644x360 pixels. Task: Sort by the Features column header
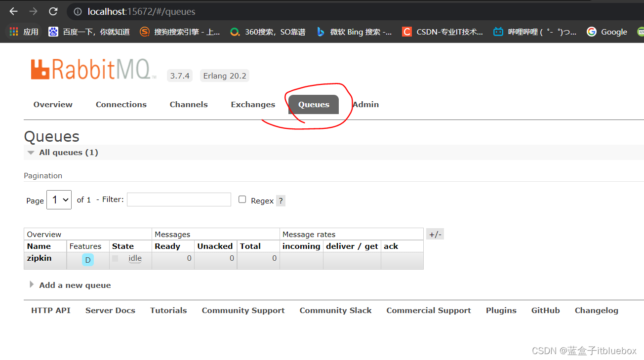tap(85, 246)
